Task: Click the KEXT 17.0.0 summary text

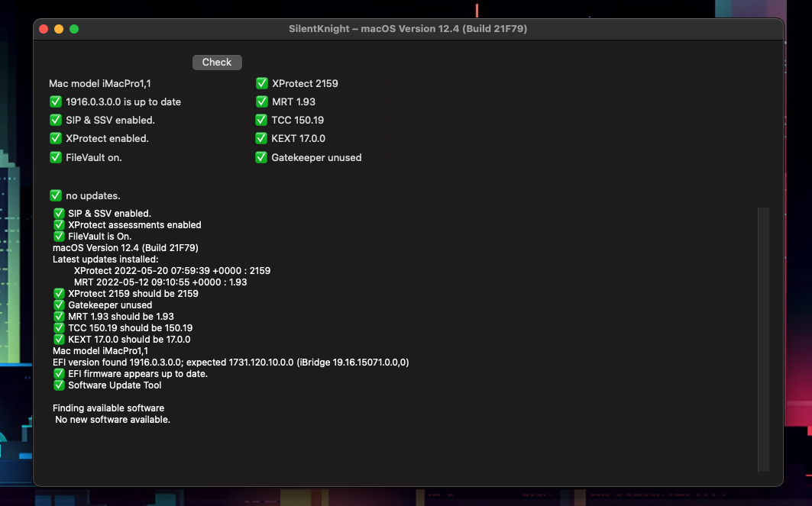Action: point(298,139)
